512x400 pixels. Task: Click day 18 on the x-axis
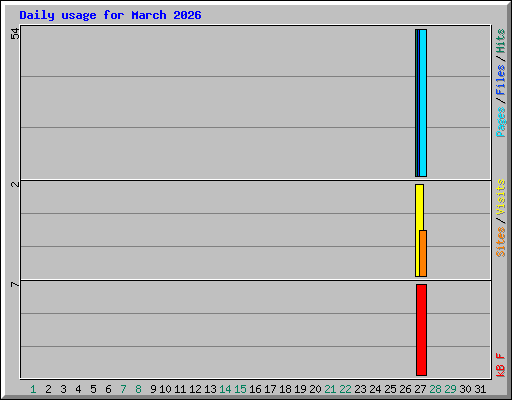285,389
